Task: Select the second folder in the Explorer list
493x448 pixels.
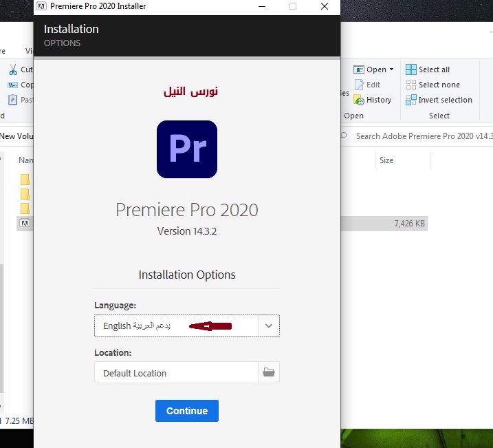Action: 25,194
